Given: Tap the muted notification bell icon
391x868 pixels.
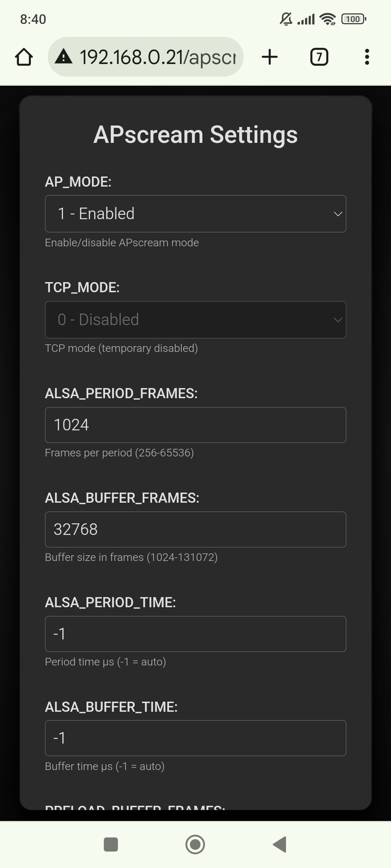Looking at the screenshot, I should click(x=286, y=19).
